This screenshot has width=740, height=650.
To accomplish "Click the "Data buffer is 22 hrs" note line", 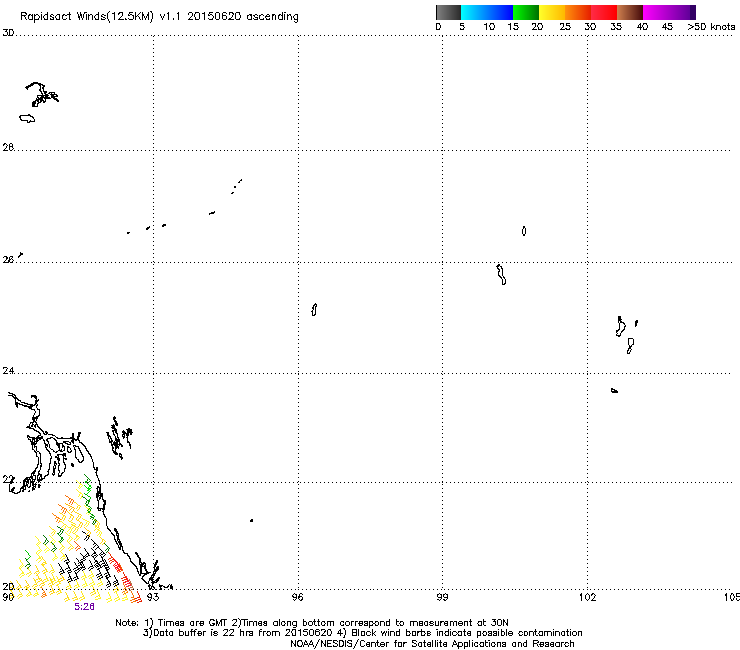I will pyautogui.click(x=362, y=633).
